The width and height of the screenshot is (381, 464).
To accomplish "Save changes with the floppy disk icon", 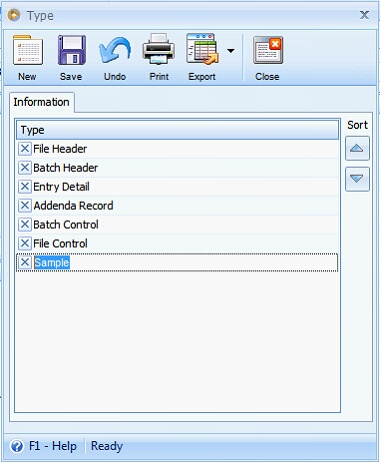I will 72,51.
